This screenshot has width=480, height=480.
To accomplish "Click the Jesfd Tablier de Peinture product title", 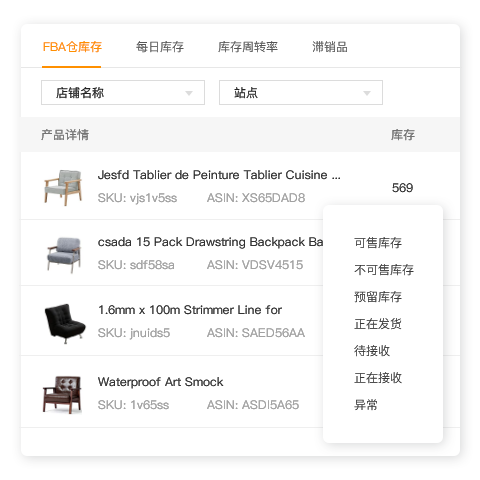I will coord(219,175).
